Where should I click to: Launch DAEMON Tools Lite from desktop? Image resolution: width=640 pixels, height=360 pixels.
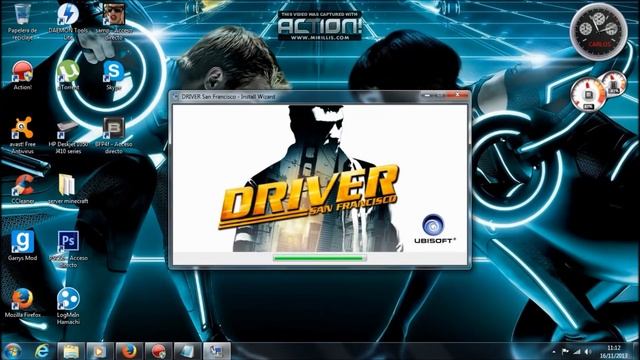[x=68, y=21]
